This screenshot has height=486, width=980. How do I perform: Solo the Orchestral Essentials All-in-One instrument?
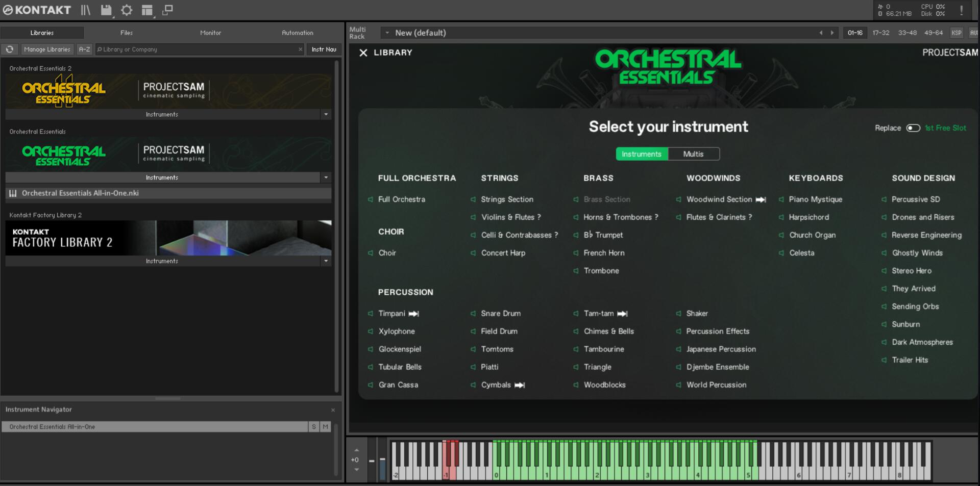pos(314,427)
